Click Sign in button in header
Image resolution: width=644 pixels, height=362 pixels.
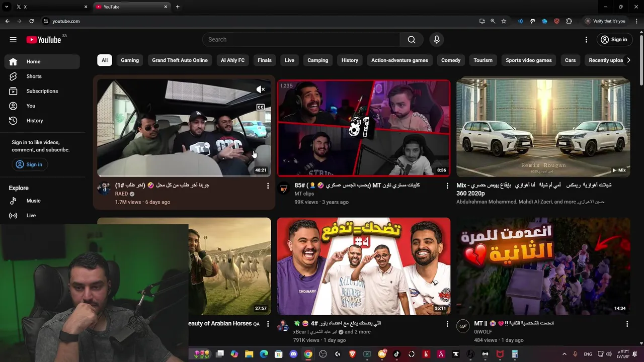point(615,40)
